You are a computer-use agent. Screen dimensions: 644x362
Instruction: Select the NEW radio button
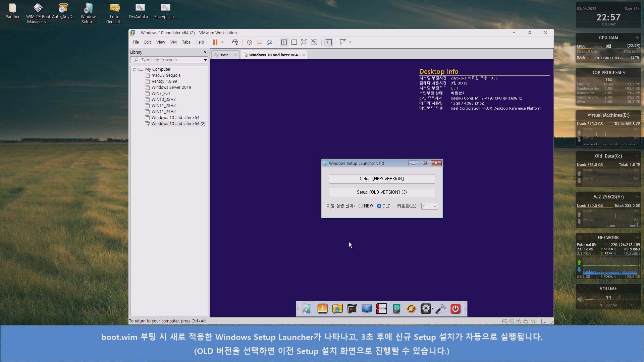361,206
